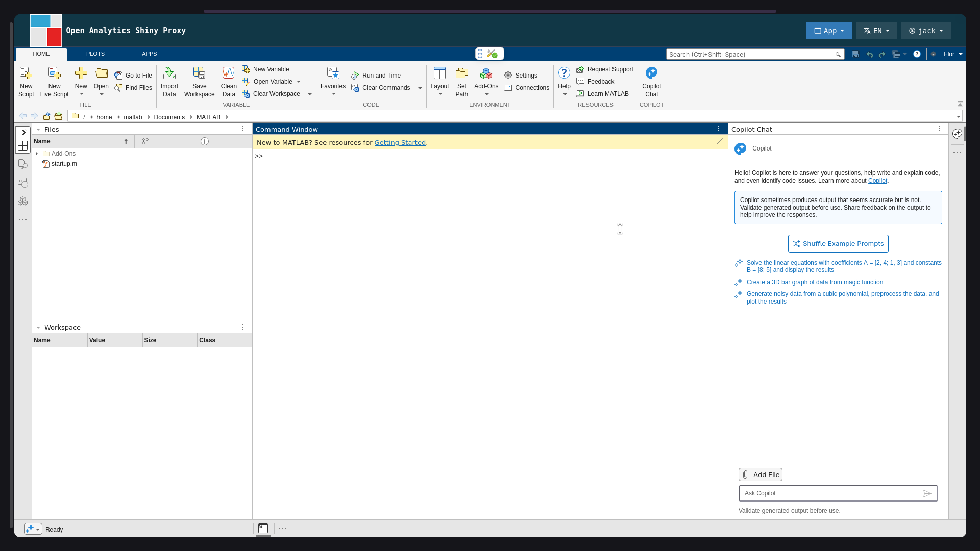Switch to the APPS tab
The width and height of the screenshot is (980, 551).
tap(150, 54)
